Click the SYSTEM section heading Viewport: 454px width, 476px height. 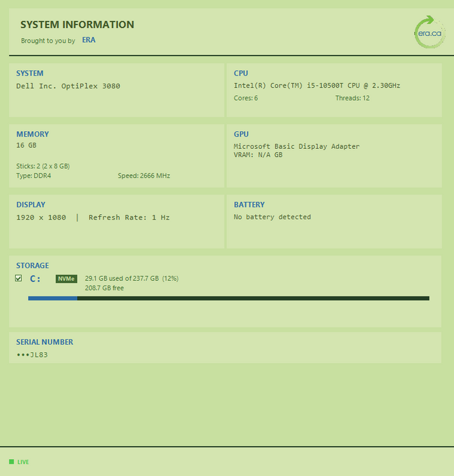tap(30, 73)
